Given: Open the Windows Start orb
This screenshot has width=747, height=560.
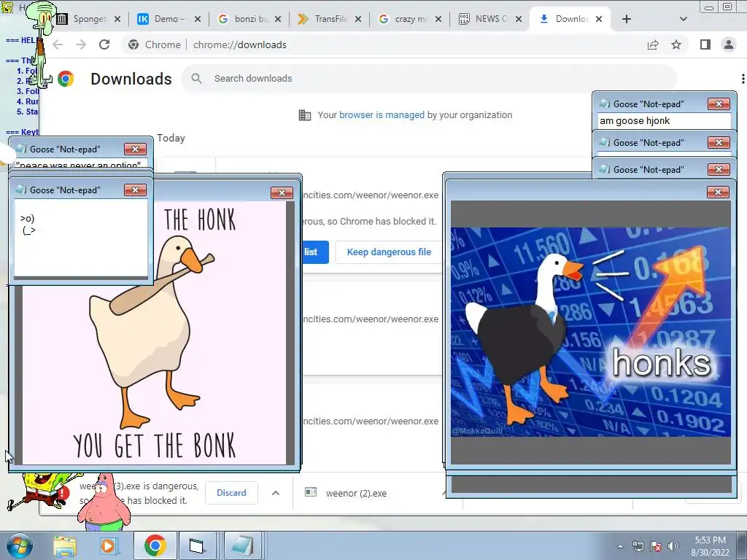Looking at the screenshot, I should (x=19, y=545).
